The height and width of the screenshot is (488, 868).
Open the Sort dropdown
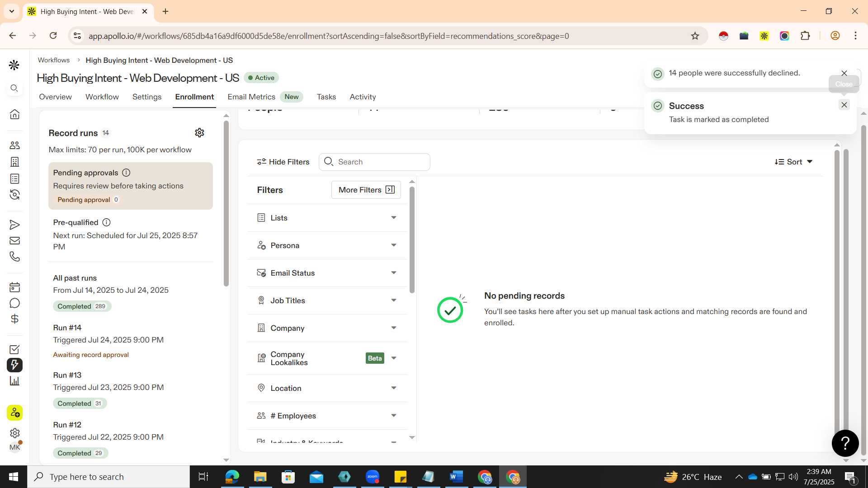point(793,162)
